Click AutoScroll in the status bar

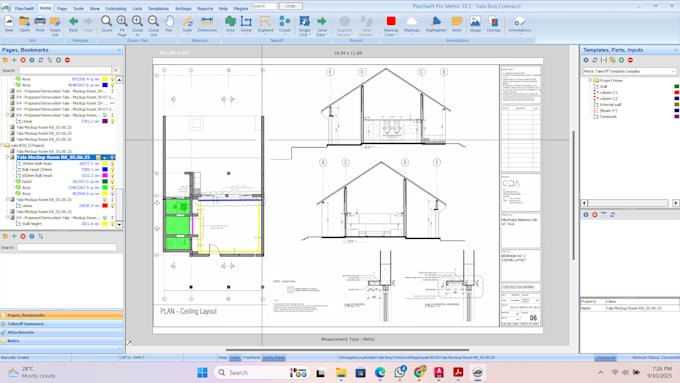tap(605, 358)
